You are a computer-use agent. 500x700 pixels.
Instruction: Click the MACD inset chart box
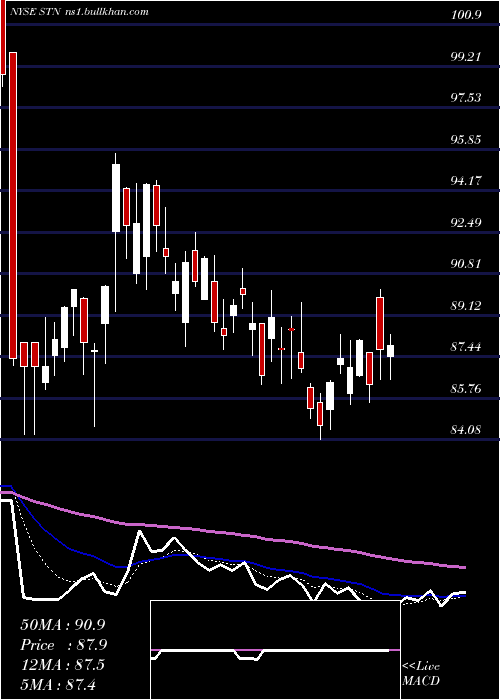click(x=275, y=650)
